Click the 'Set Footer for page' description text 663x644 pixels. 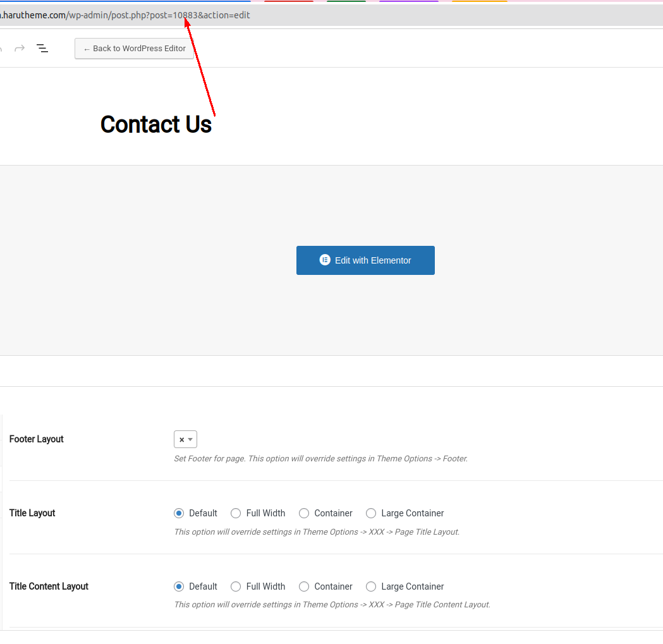click(321, 459)
